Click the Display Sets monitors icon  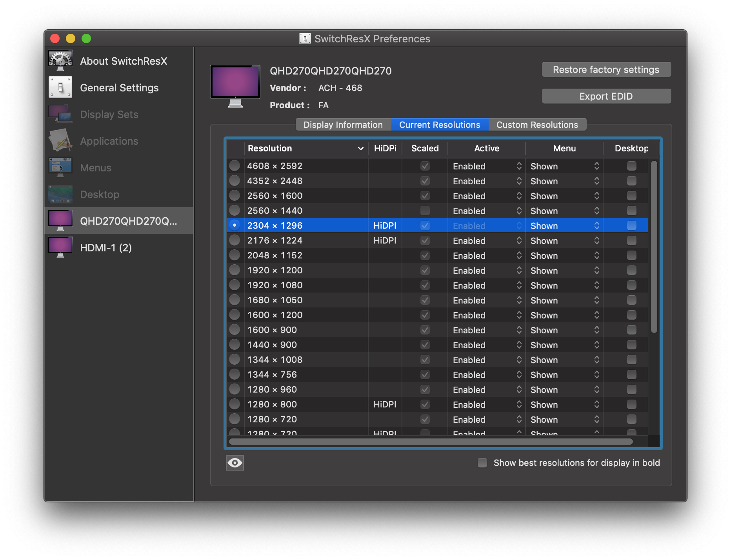click(x=60, y=114)
